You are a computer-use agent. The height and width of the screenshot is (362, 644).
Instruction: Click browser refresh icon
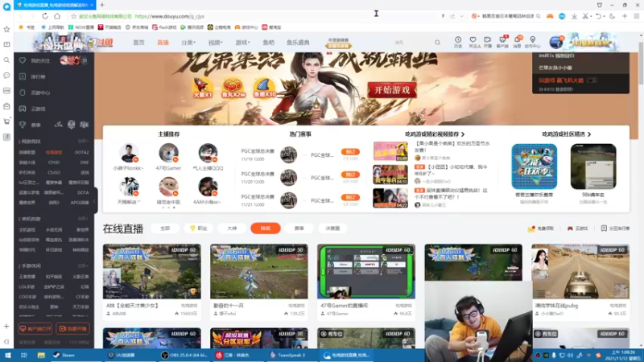[x=45, y=16]
